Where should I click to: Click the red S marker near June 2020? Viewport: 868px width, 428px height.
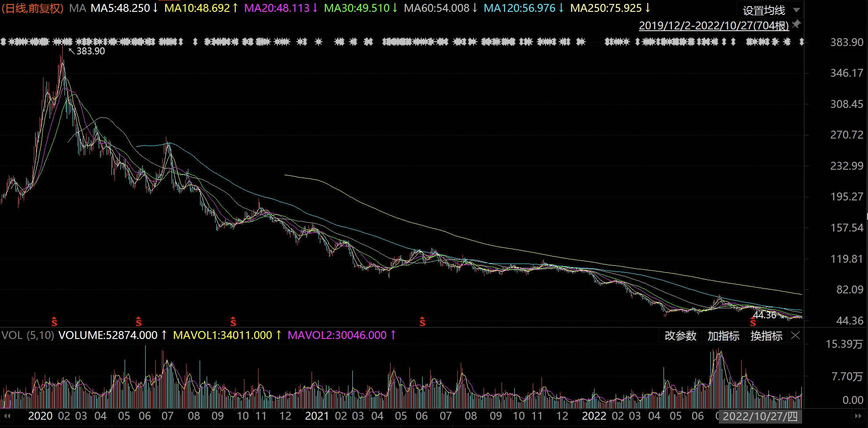tap(139, 322)
